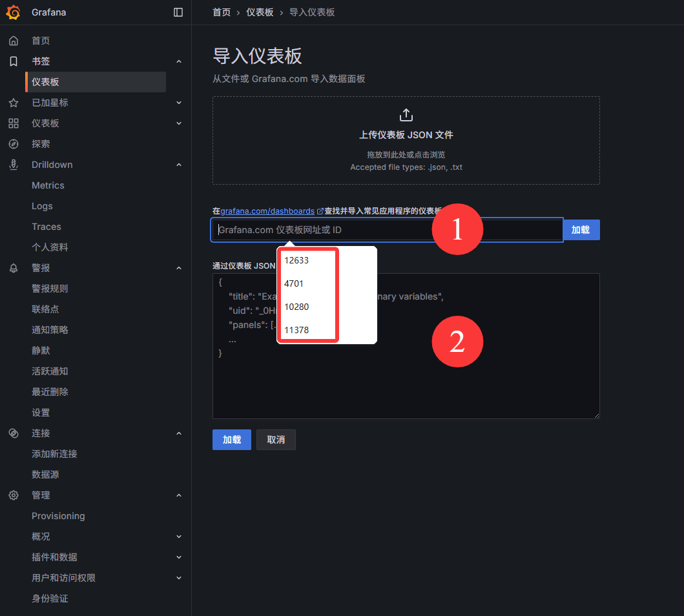Click the Grafana logo icon

(13, 12)
